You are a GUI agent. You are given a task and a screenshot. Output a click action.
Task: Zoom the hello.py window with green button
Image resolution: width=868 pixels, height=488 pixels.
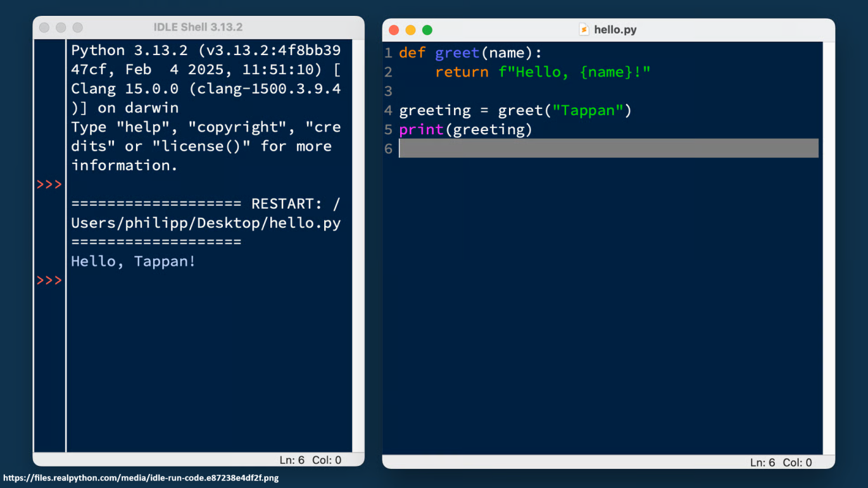point(427,30)
